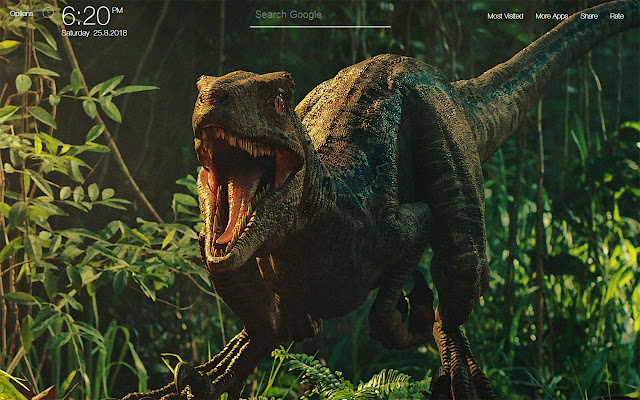640x400 pixels.
Task: Click the 6:20 PM clock display
Action: click(92, 16)
